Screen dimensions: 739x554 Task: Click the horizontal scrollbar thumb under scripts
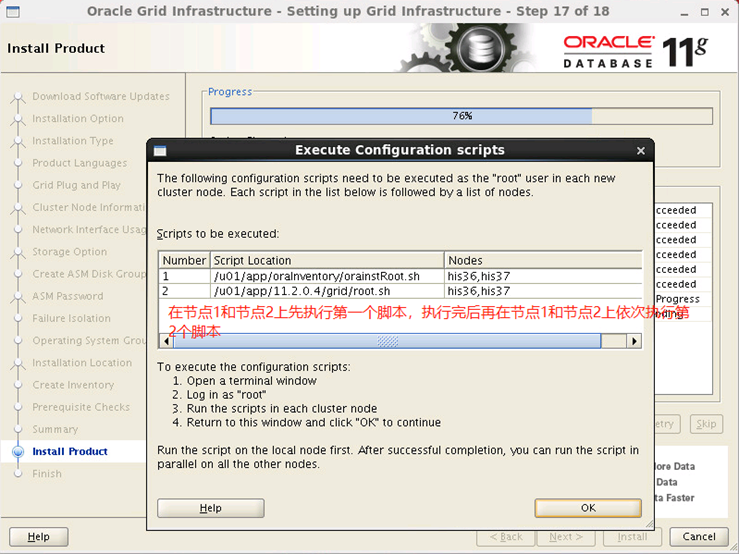387,341
